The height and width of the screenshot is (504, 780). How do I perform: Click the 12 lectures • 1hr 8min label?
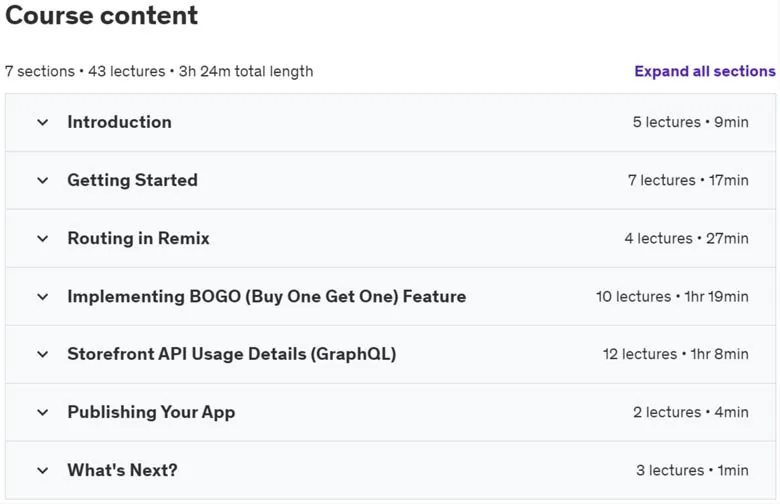click(676, 354)
